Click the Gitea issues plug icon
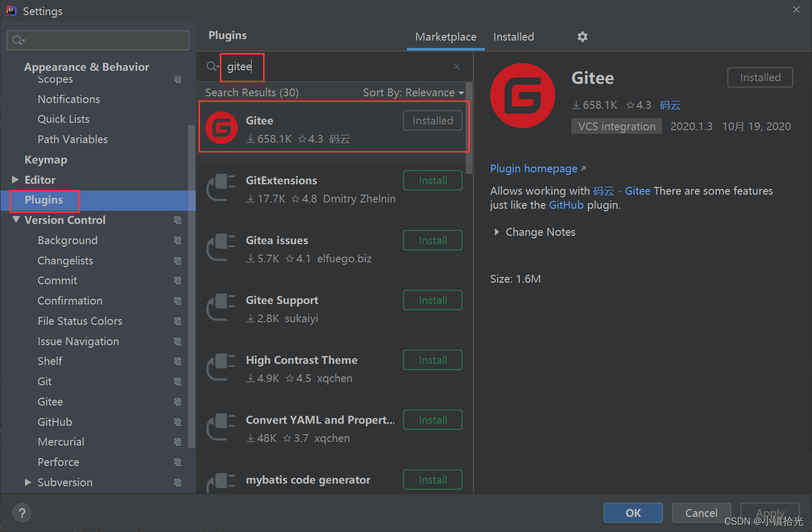 (x=221, y=247)
